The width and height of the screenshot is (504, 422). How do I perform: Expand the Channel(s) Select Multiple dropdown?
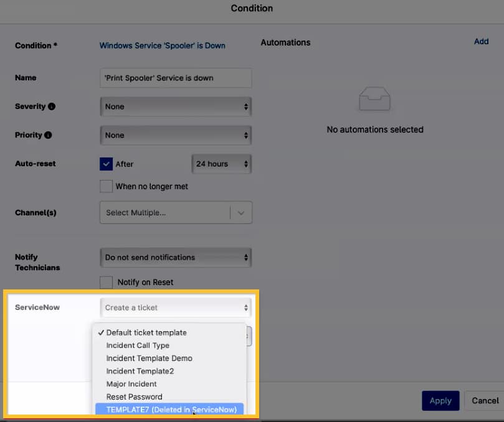[175, 212]
